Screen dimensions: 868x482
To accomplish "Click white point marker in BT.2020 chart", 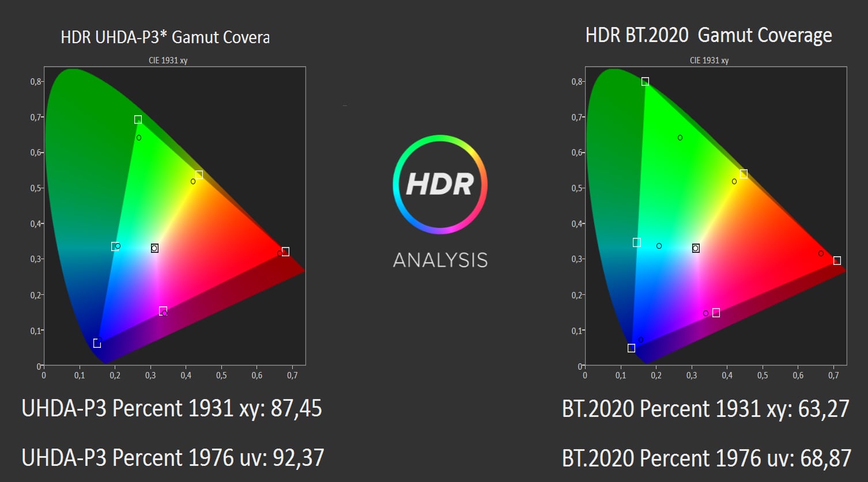I will (696, 248).
